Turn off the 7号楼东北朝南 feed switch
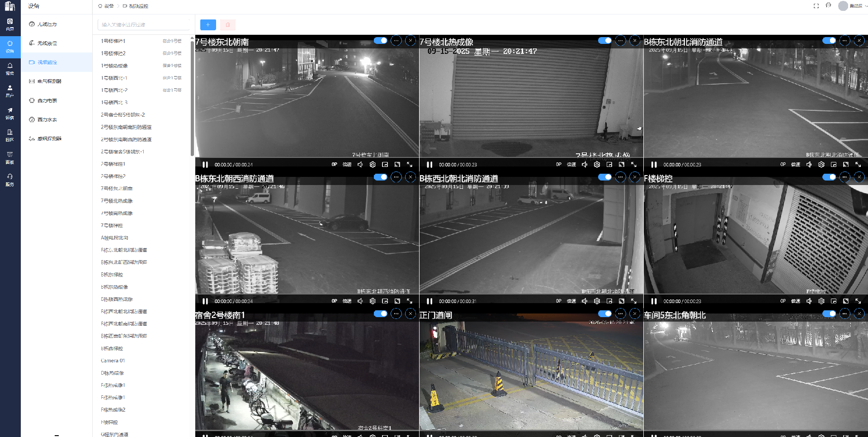Screen dimensions: 868x437 tap(380, 41)
